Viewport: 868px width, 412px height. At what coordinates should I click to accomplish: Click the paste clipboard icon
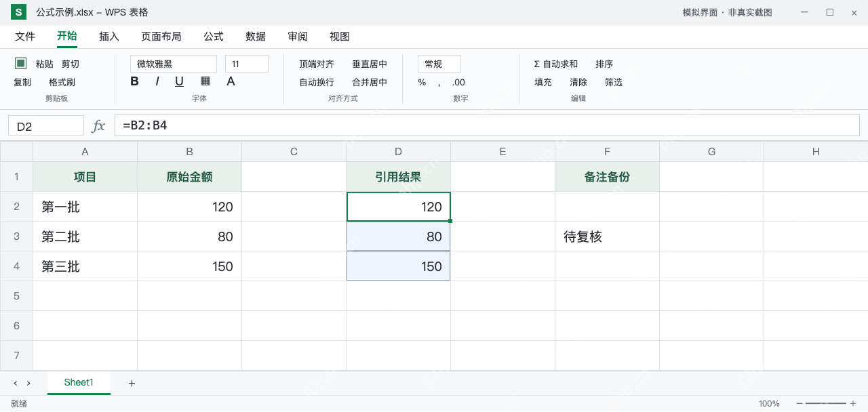[21, 63]
